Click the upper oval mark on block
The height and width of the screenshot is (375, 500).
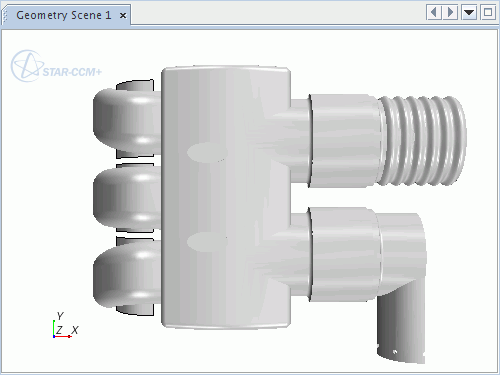coord(207,153)
